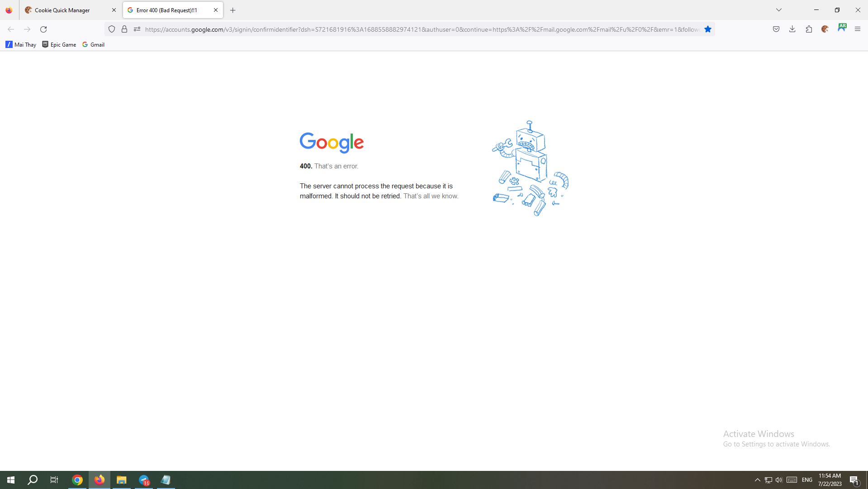
Task: Go back to previous page
Action: coord(11,29)
